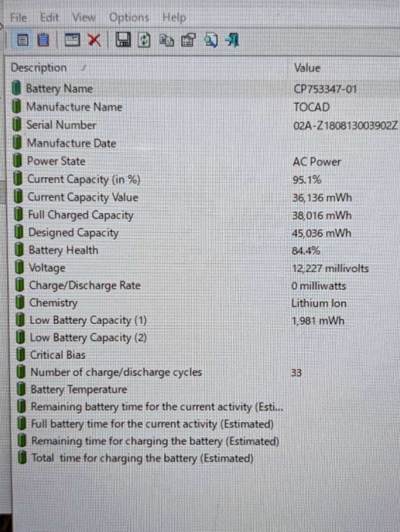Switch to Battery Information view icon
The height and width of the screenshot is (532, 400).
[x=23, y=40]
